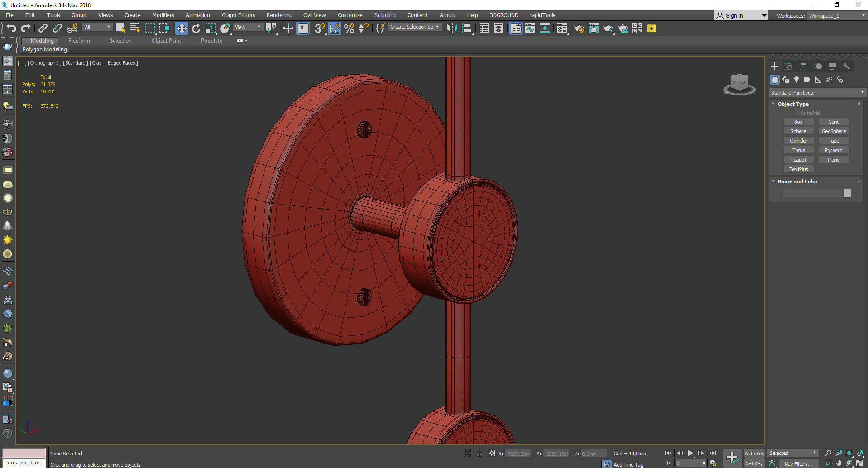
Task: Toggle Auto Key mode
Action: [x=754, y=454]
